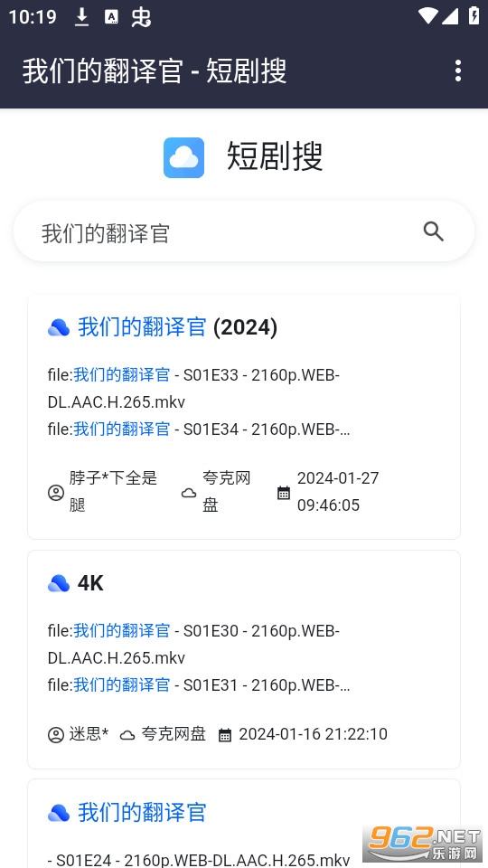The width and height of the screenshot is (488, 868).
Task: Click 夸克网盘 label in first card
Action: point(227,492)
